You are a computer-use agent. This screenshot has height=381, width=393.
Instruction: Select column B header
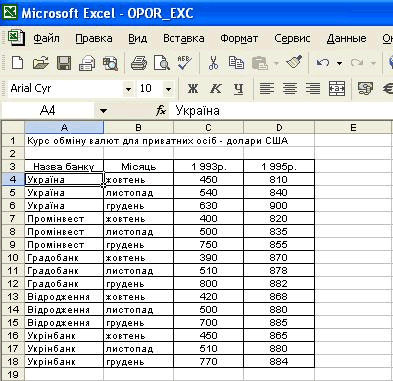[139, 127]
